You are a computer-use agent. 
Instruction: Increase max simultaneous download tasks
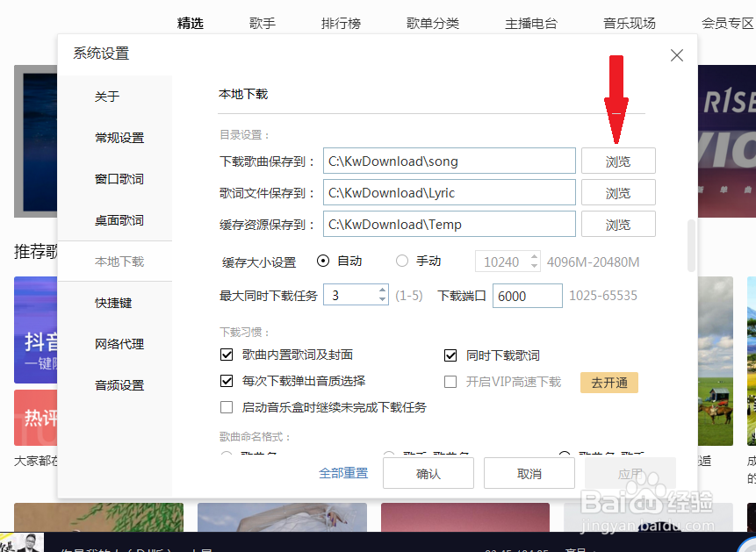pos(382,290)
